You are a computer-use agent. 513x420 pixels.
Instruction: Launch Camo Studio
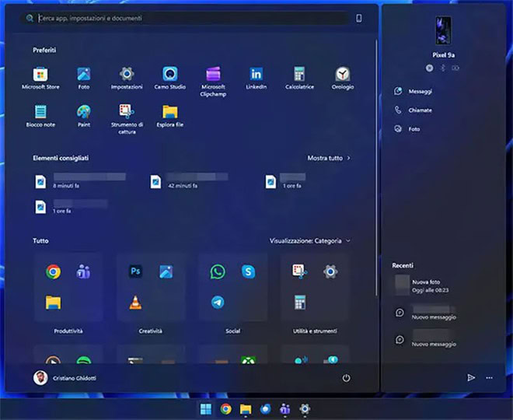(169, 79)
